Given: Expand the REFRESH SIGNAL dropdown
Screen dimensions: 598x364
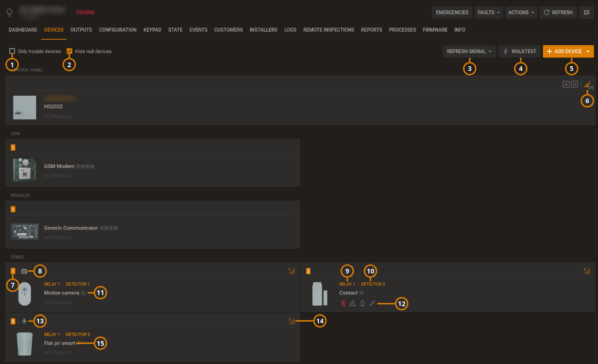Looking at the screenshot, I should 469,51.
